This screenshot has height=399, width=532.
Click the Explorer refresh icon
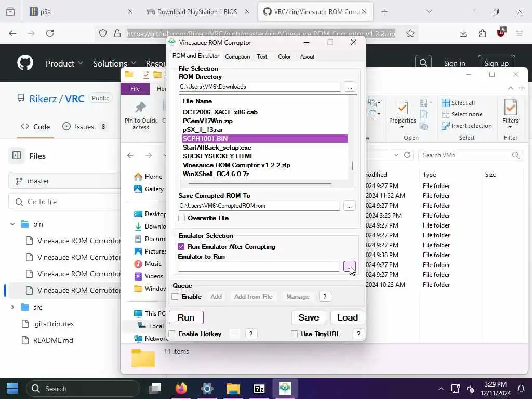pos(407,155)
